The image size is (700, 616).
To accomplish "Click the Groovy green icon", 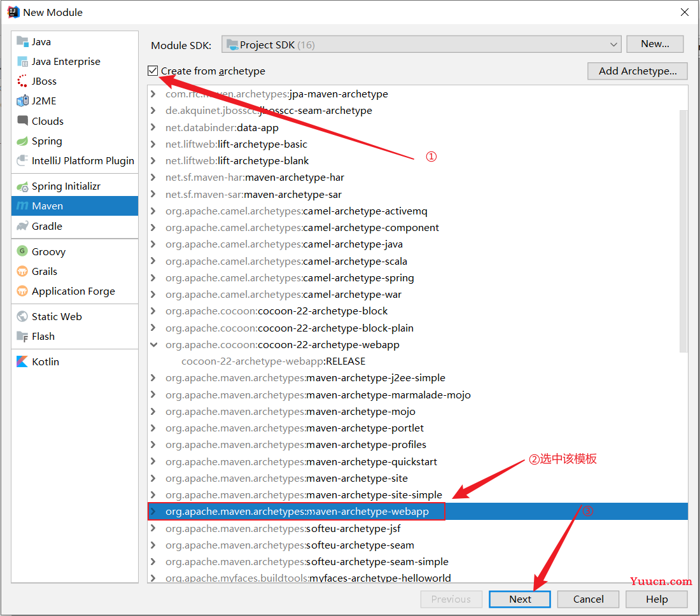I will click(x=22, y=251).
